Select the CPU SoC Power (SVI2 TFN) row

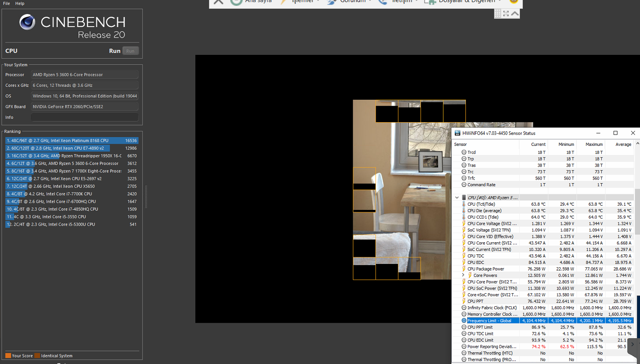coord(543,288)
